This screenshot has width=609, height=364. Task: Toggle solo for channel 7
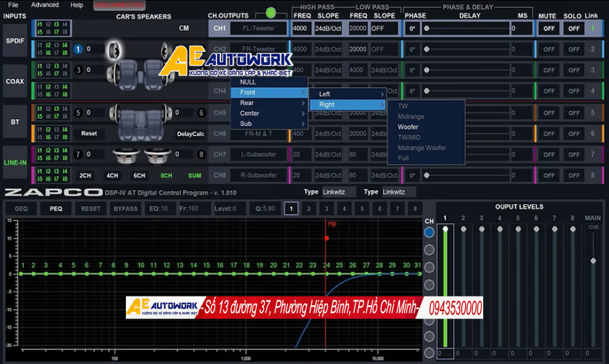(574, 155)
